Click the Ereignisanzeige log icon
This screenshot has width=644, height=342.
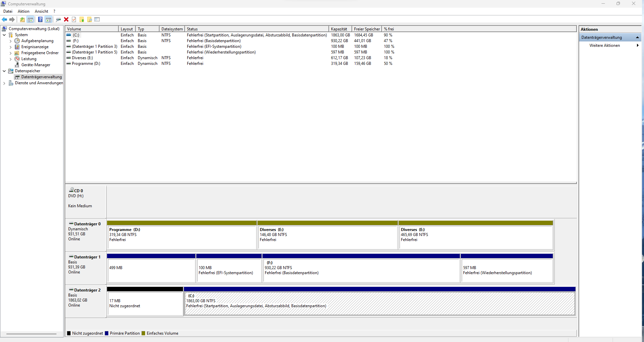click(x=17, y=47)
